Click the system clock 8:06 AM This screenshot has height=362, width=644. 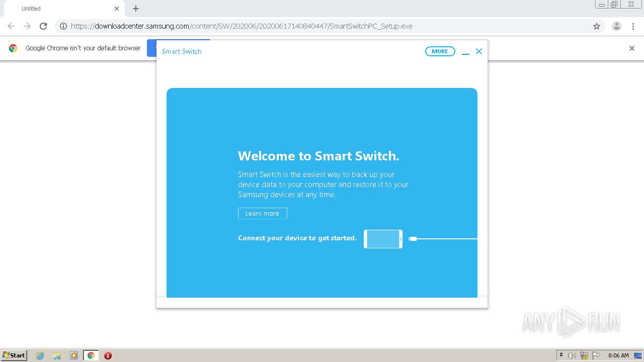point(618,355)
